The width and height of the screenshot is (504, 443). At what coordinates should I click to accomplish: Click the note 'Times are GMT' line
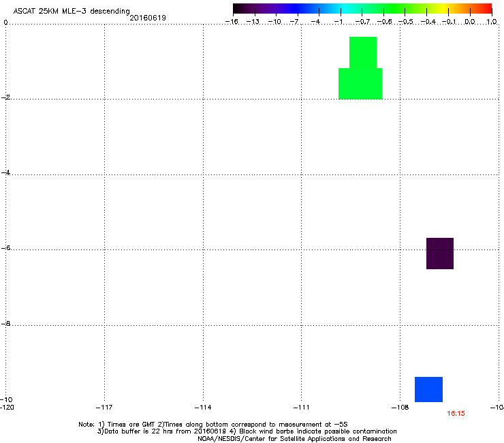coord(212,425)
